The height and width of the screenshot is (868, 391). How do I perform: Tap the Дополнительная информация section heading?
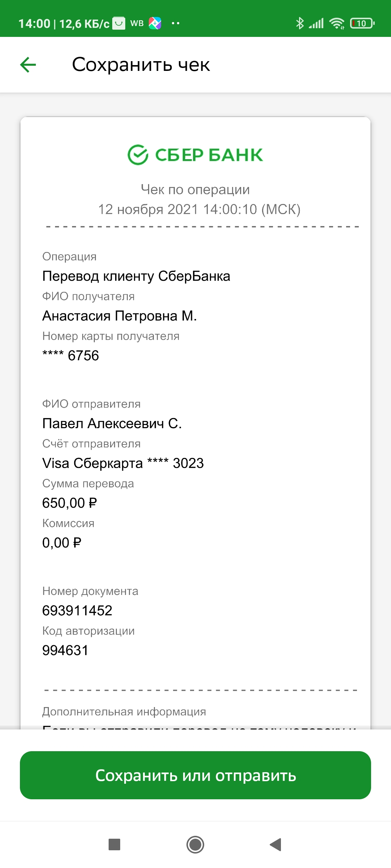click(124, 712)
